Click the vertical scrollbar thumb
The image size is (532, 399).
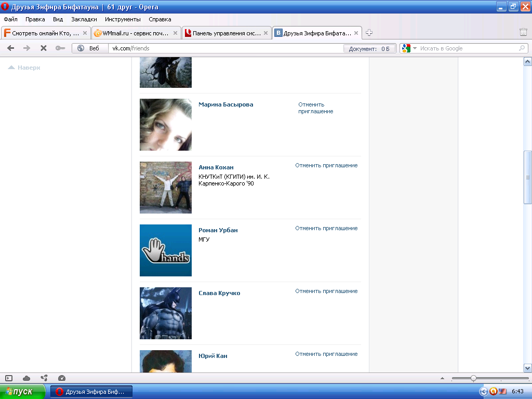pyautogui.click(x=528, y=177)
